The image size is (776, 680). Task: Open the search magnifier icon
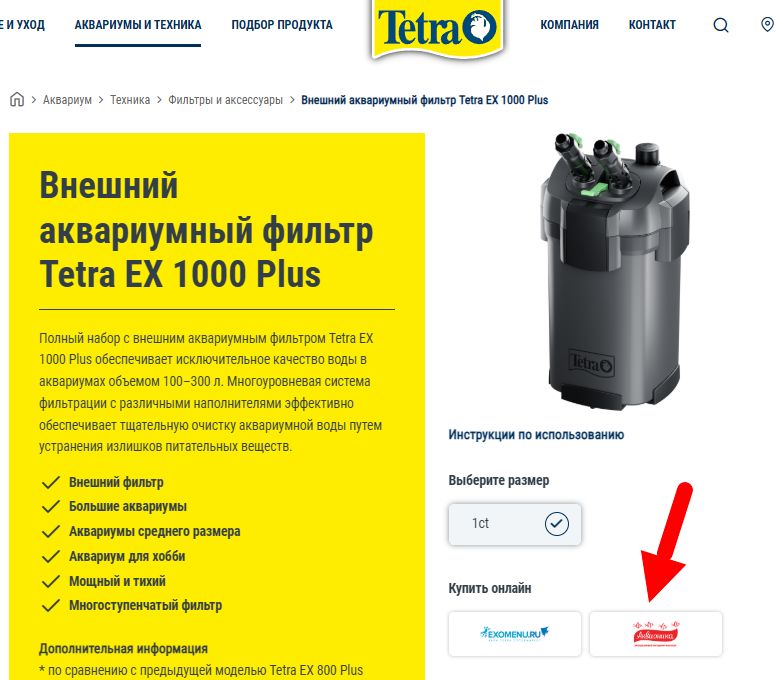[721, 25]
